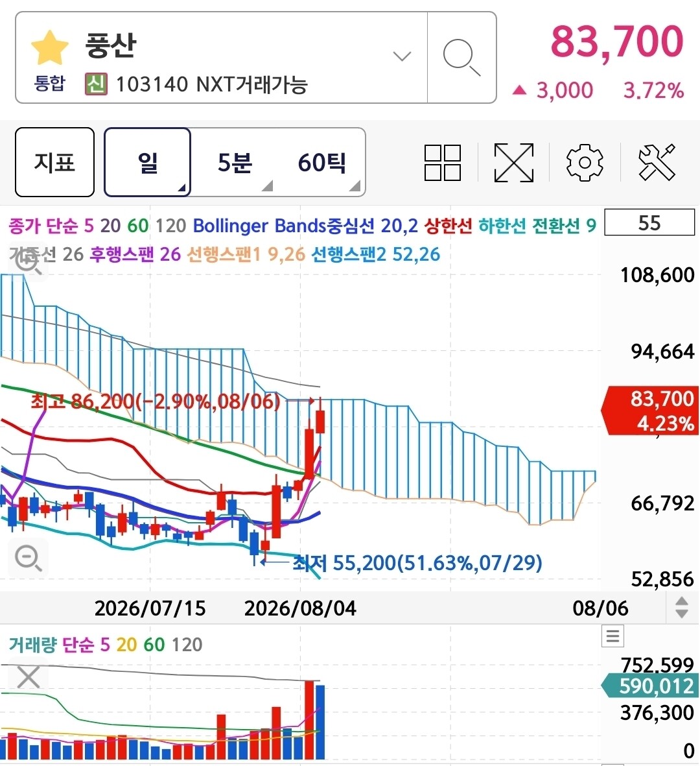Click the 상한선 legend label
Screen dimensions: 700x766
coord(448,226)
